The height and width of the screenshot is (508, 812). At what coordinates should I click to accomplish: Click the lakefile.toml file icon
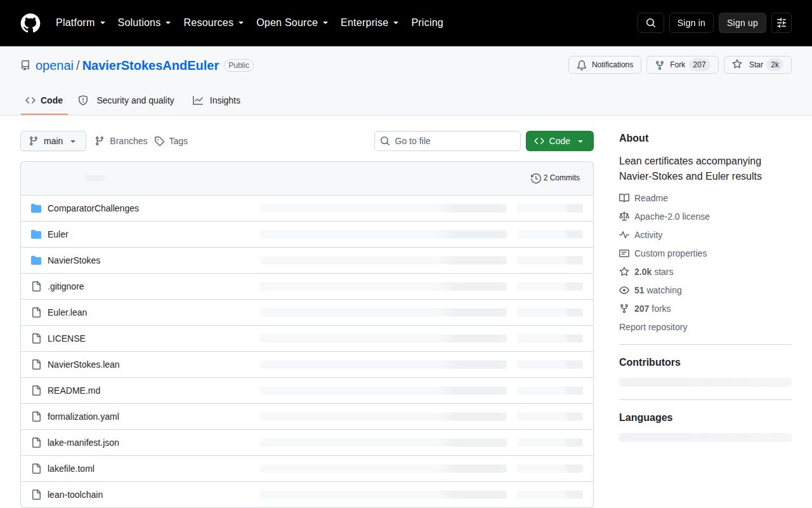point(36,469)
